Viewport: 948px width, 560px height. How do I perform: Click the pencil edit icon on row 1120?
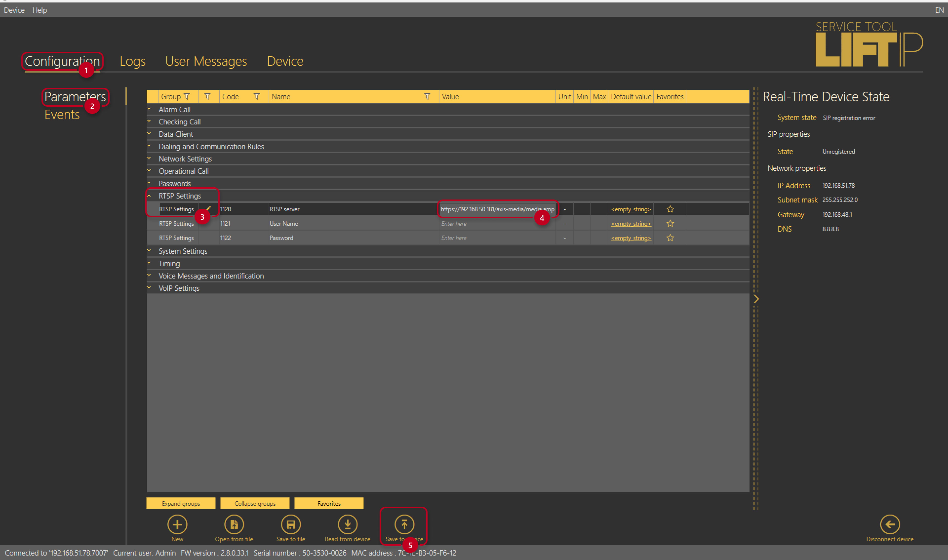tap(208, 209)
